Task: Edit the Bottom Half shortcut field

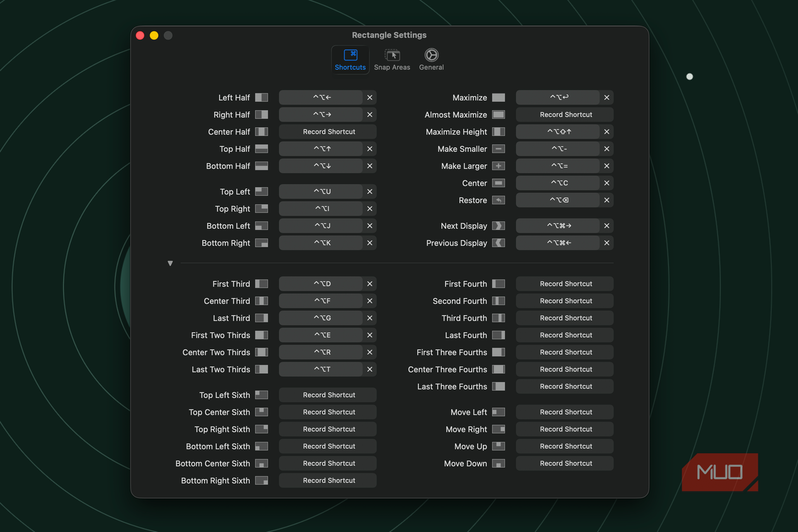Action: click(321, 166)
